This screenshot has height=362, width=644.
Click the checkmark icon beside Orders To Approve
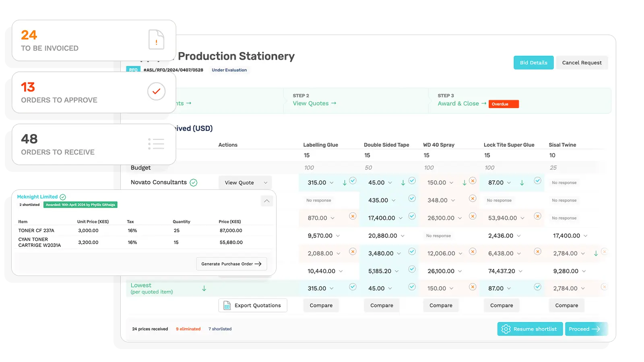[x=157, y=92]
